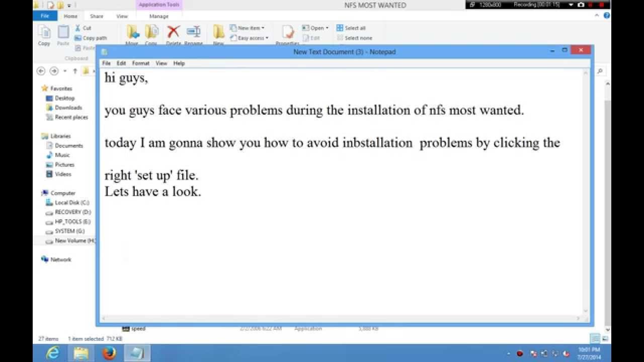Switch to the Share ribbon tab

(97, 16)
